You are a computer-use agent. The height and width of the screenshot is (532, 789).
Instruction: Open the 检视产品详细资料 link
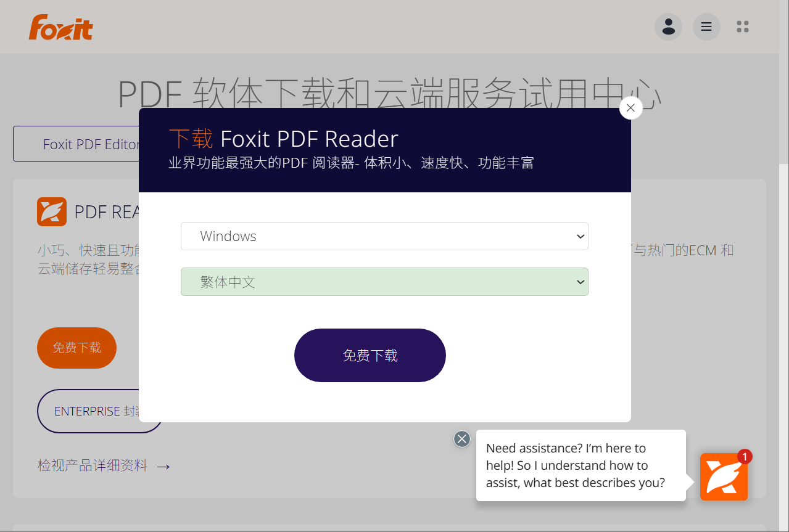pyautogui.click(x=104, y=465)
